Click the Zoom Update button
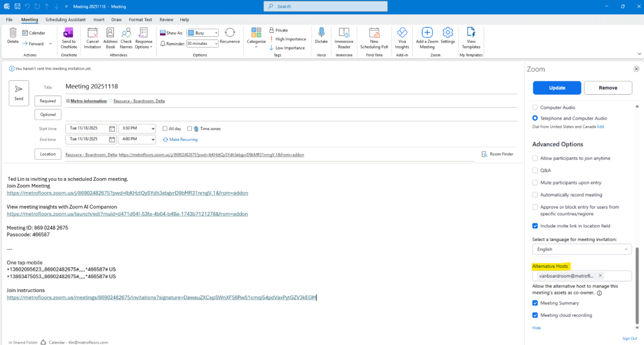This screenshot has width=644, height=345. (557, 88)
